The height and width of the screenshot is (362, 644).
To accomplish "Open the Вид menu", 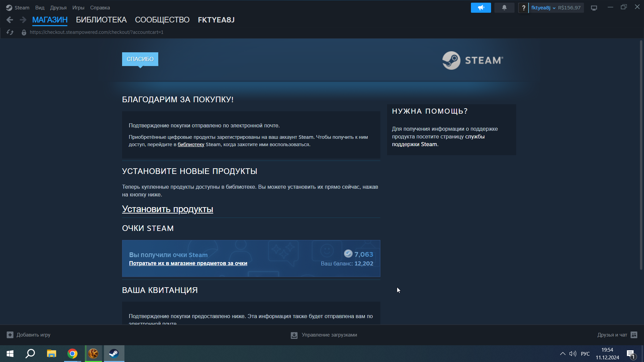I will [x=40, y=8].
